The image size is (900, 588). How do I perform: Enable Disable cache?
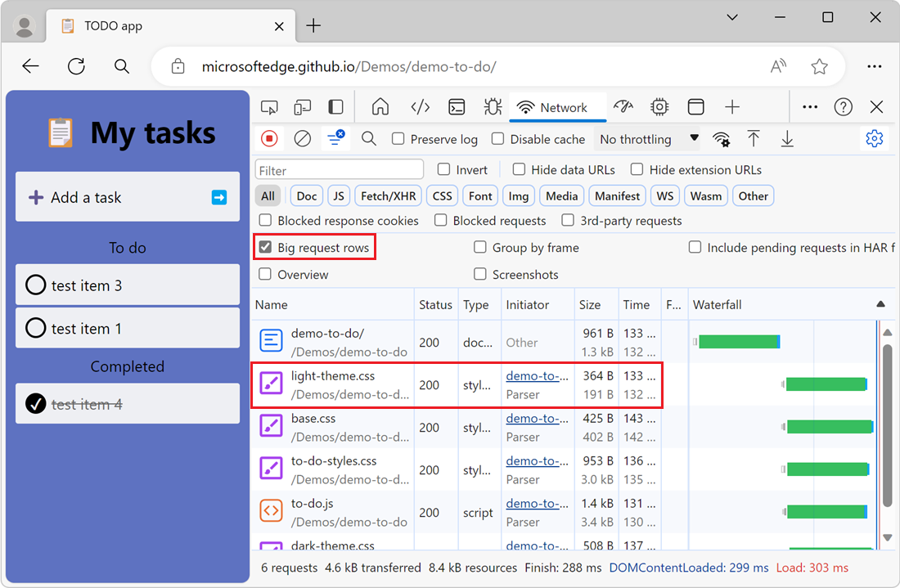pos(497,139)
